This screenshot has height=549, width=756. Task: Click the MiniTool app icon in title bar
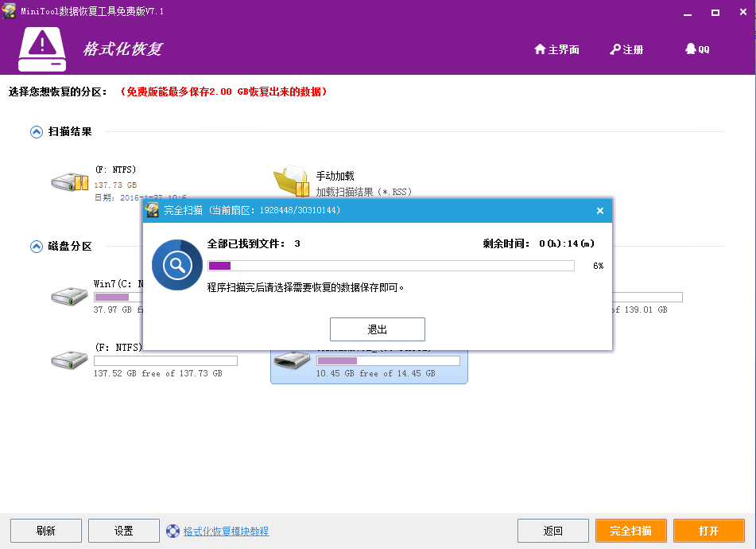tap(9, 10)
